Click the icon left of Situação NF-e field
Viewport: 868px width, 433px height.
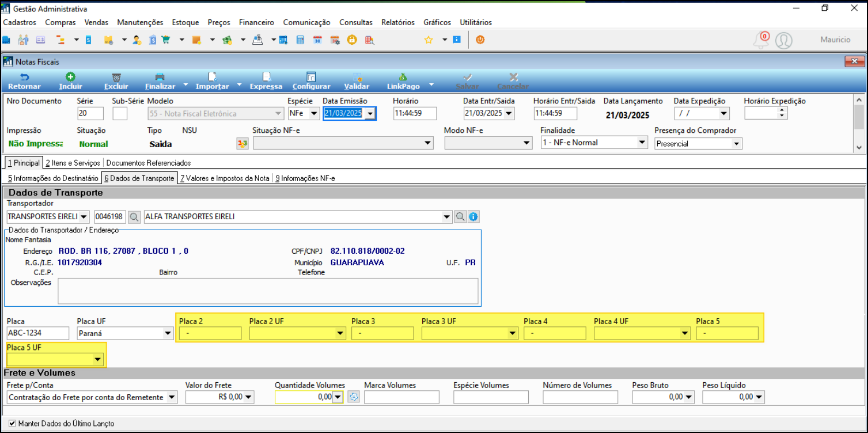pos(243,143)
